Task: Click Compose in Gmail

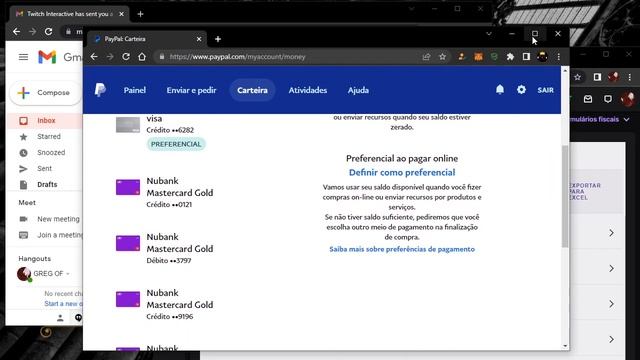Action: click(45, 93)
